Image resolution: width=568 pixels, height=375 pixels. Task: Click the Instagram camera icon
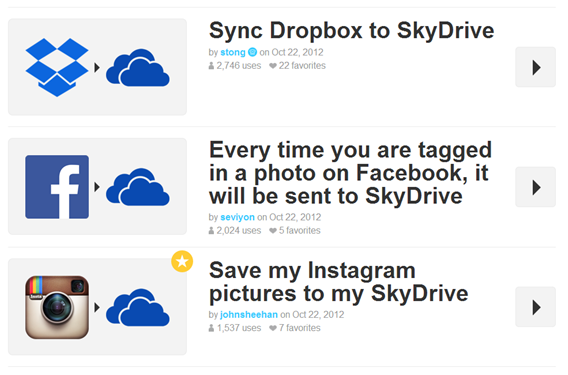pos(57,307)
